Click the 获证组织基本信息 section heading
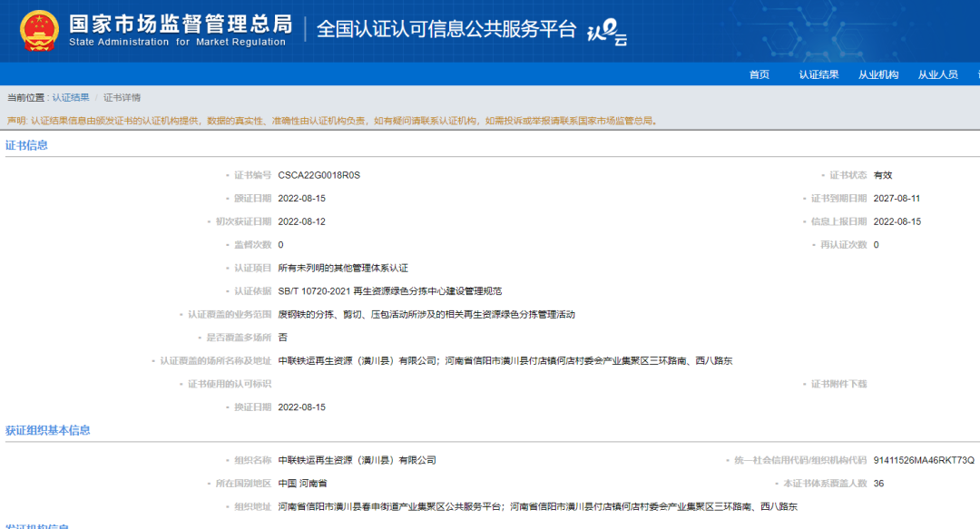Image resolution: width=980 pixels, height=529 pixels. 48,430
